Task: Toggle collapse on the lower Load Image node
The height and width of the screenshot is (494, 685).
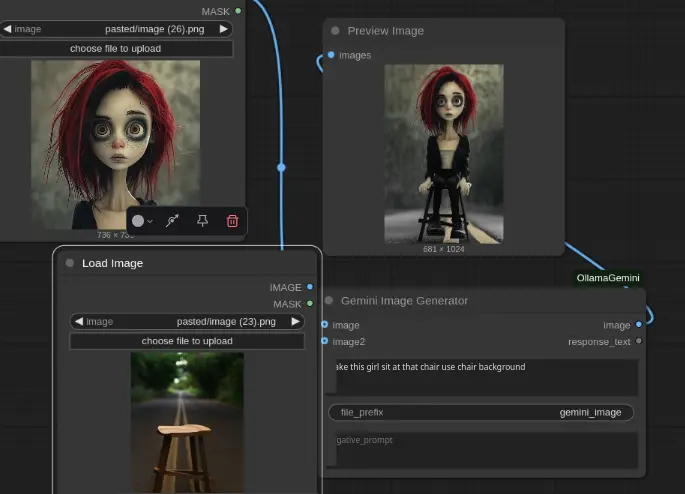Action: coord(70,264)
